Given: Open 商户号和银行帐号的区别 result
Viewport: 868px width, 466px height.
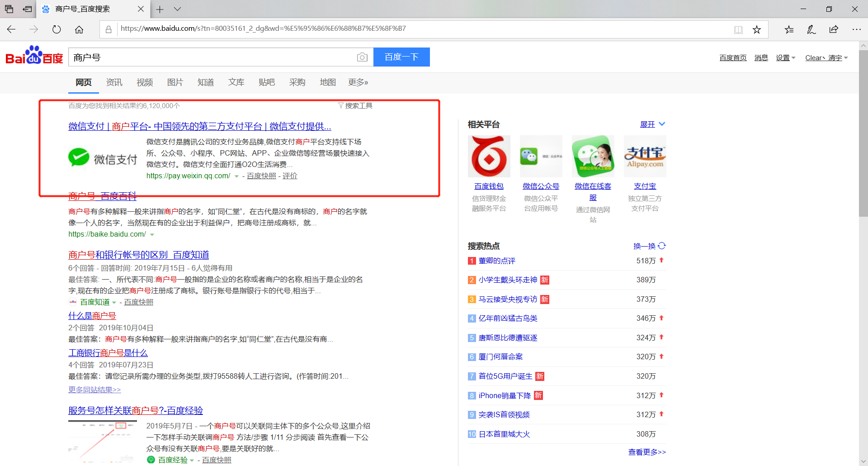Looking at the screenshot, I should (139, 255).
